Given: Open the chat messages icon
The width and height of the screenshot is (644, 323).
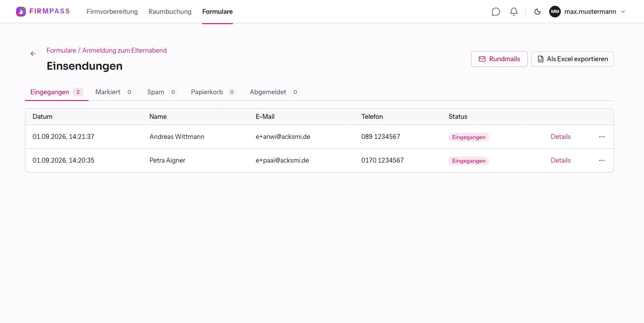Looking at the screenshot, I should pyautogui.click(x=496, y=12).
